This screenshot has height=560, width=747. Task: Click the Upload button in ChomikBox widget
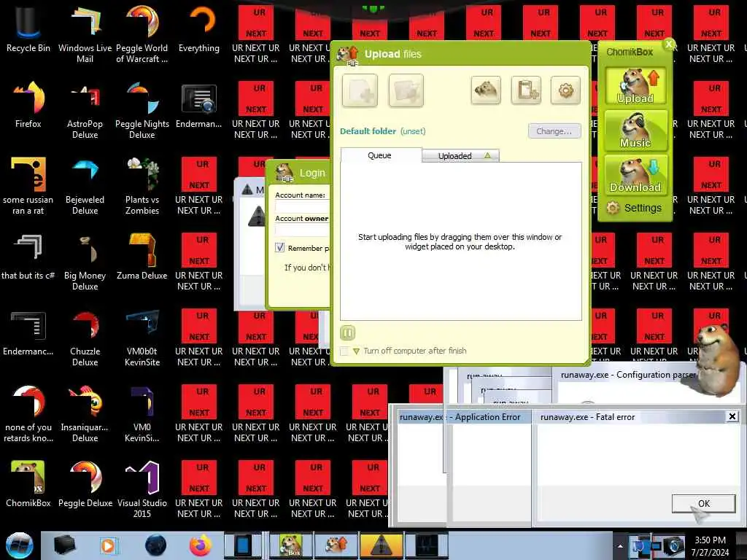(635, 86)
